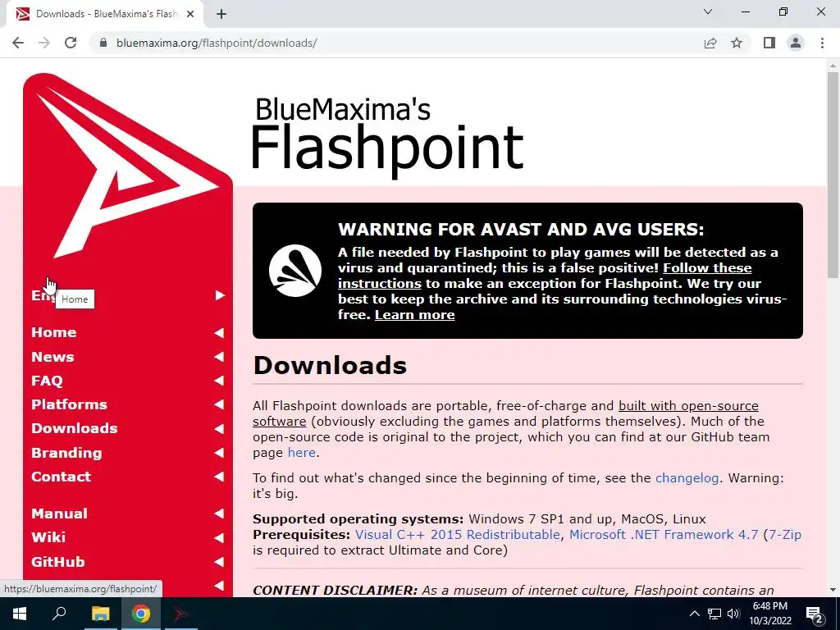Image resolution: width=840 pixels, height=630 pixels.
Task: Open Branding sidebar menu item
Action: pyautogui.click(x=66, y=453)
